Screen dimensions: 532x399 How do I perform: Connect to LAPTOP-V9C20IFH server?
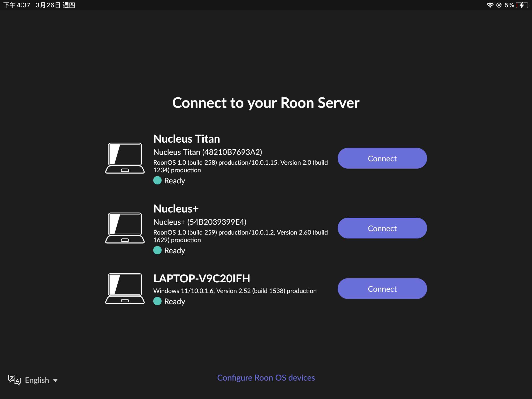pyautogui.click(x=382, y=289)
